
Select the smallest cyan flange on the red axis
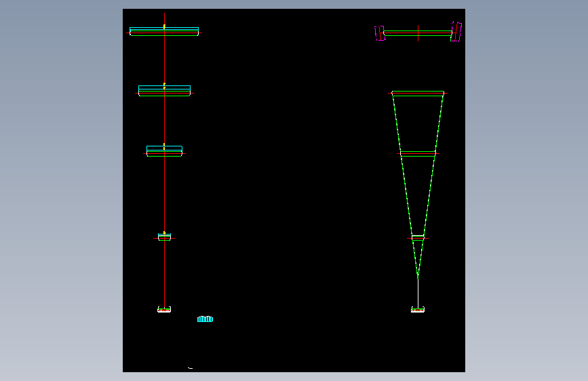click(164, 237)
